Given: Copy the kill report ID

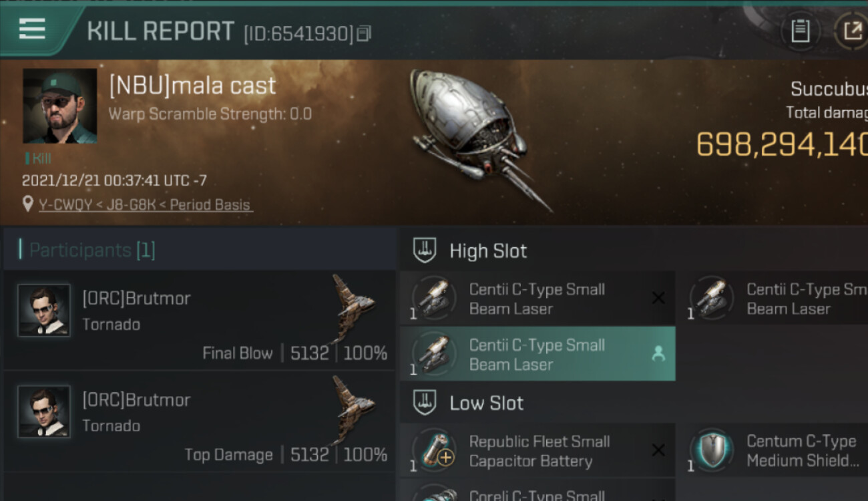Looking at the screenshot, I should (x=364, y=33).
